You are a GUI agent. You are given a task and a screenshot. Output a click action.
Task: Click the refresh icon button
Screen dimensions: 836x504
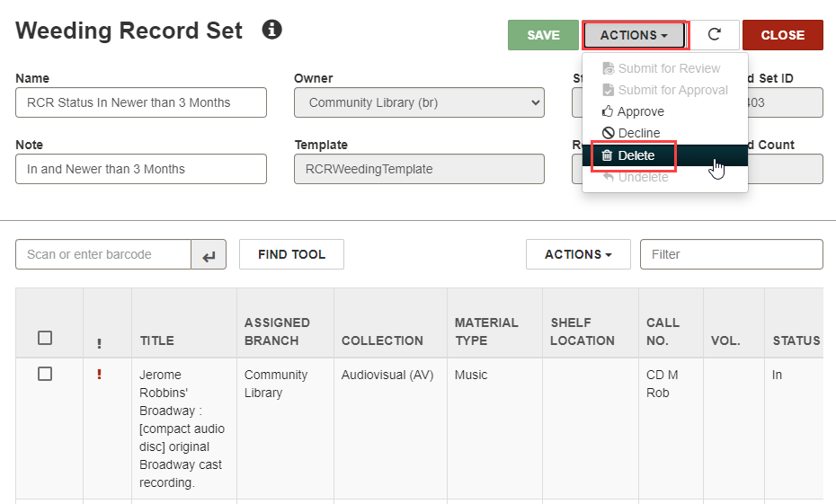pos(715,35)
